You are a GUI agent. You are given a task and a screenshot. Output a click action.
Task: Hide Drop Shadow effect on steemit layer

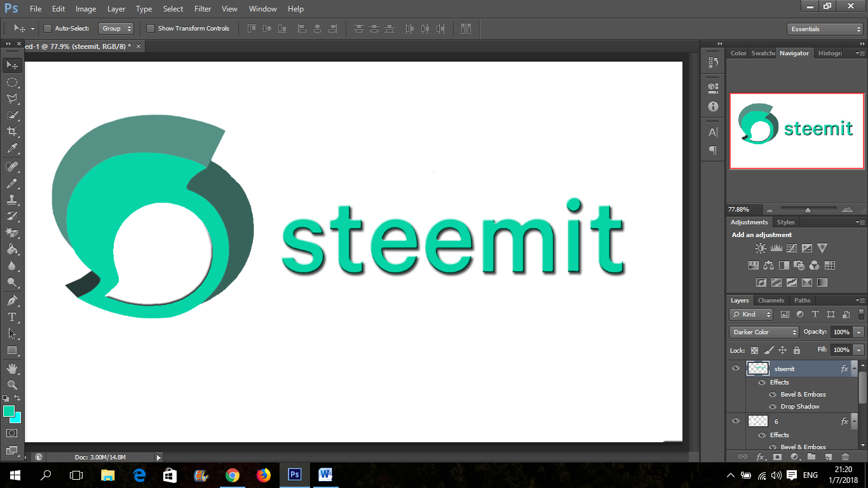(x=773, y=407)
